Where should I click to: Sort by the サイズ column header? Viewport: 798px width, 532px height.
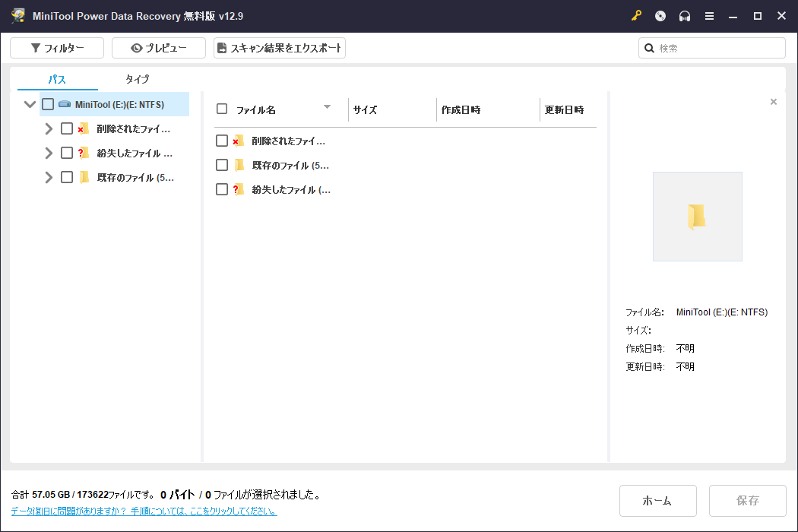point(365,110)
